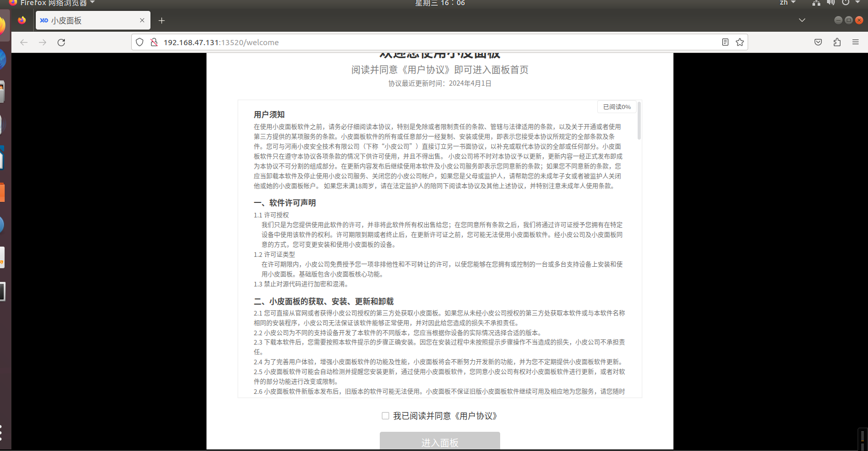Open the tracking protection shield icon
Image resolution: width=868 pixels, height=451 pixels.
point(140,43)
